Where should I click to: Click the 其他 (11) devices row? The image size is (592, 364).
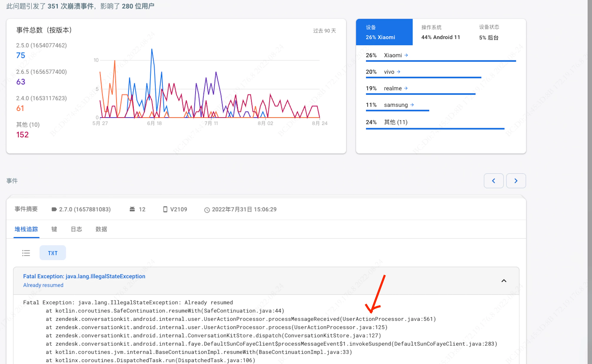coord(396,122)
